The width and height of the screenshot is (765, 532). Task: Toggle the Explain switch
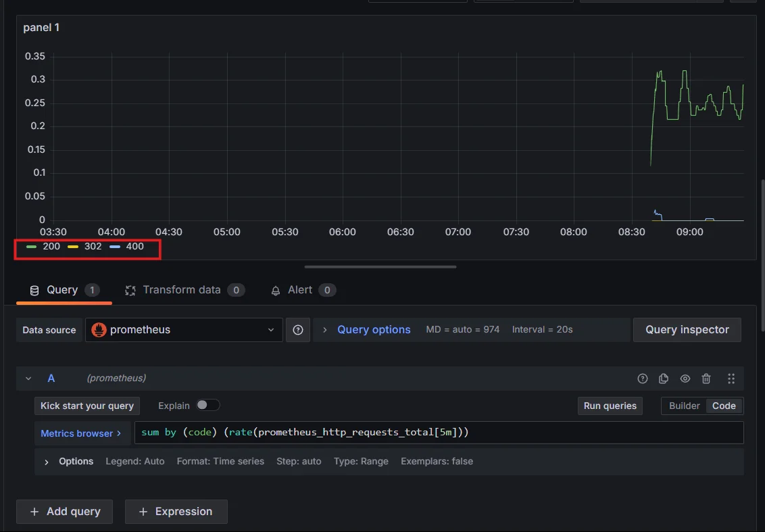208,405
